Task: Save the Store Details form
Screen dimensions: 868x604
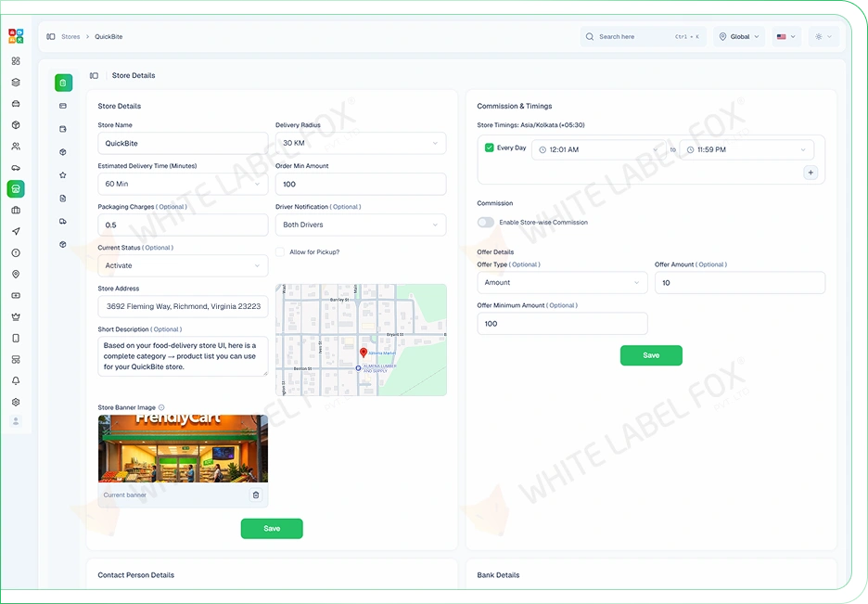Action: coord(272,529)
